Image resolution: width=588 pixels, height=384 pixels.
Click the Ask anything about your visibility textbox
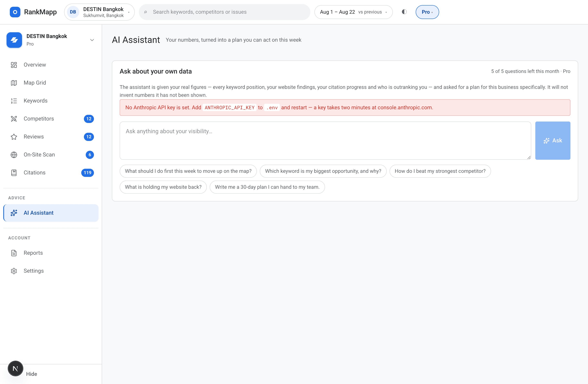coord(325,141)
